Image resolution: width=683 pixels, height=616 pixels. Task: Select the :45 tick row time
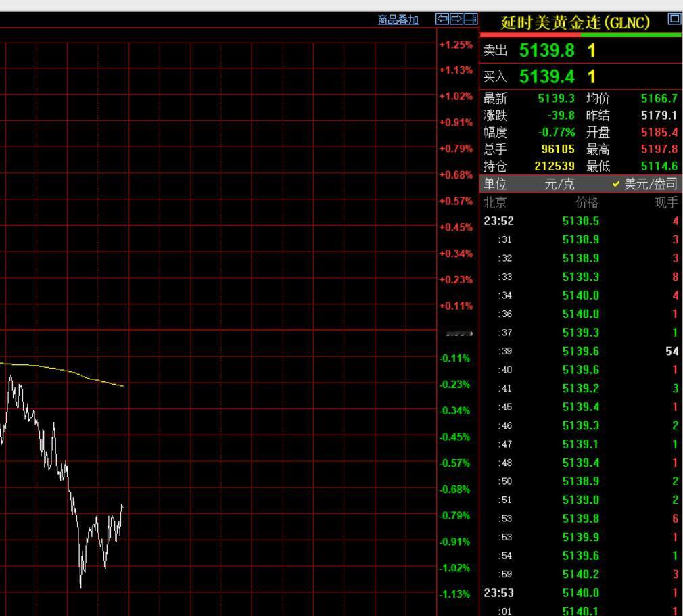(x=505, y=407)
